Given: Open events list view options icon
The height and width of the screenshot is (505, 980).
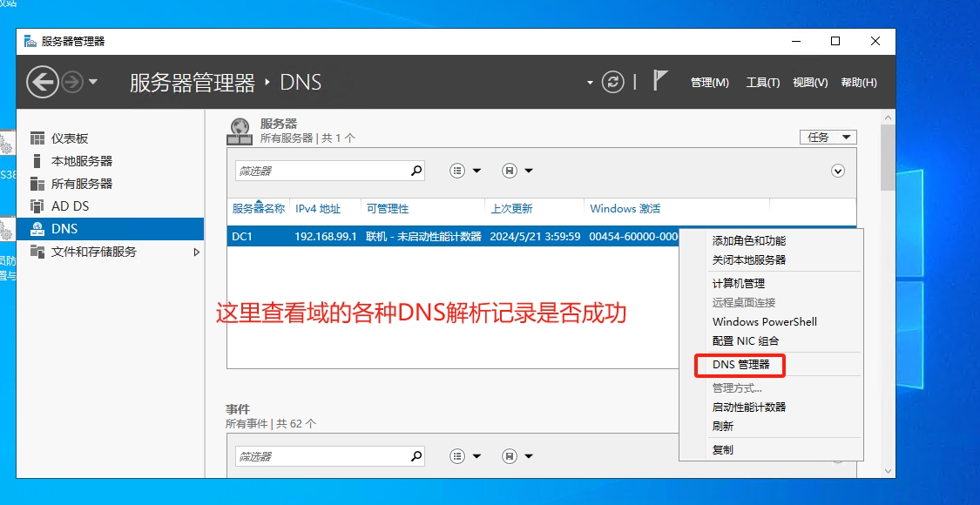Looking at the screenshot, I should point(458,456).
